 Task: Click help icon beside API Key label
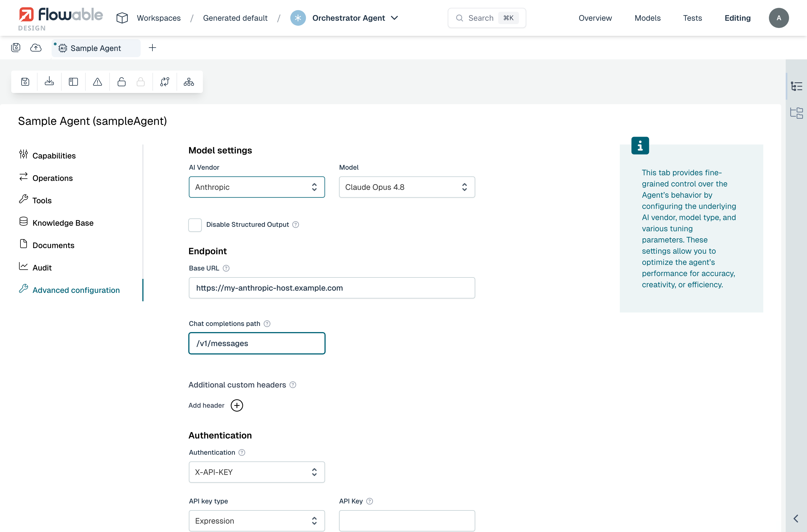(370, 501)
